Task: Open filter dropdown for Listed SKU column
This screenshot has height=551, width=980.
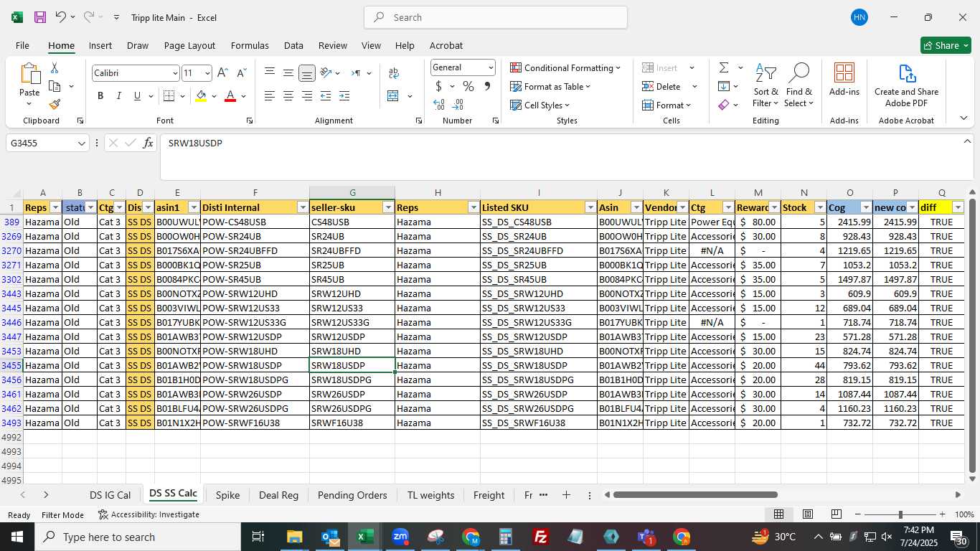Action: pos(590,207)
